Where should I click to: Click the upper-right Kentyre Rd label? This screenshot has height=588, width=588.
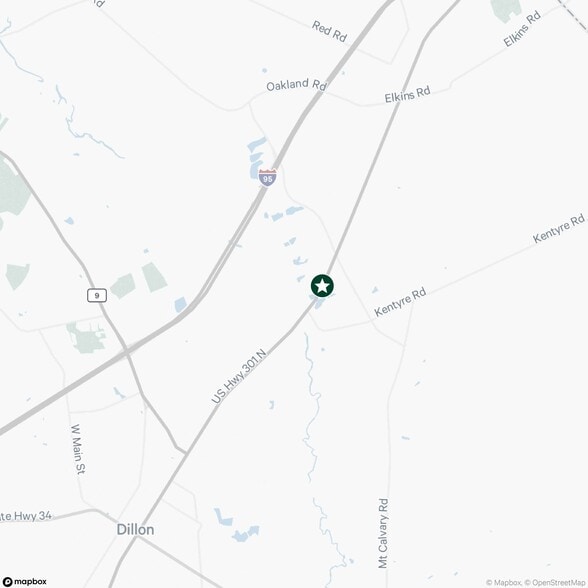(559, 228)
